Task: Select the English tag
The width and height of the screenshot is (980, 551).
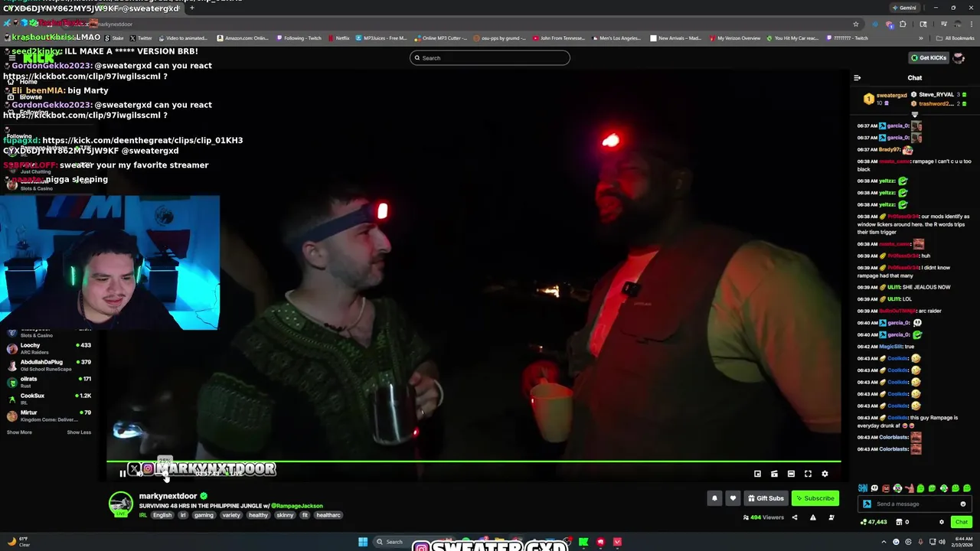Action: (x=162, y=515)
